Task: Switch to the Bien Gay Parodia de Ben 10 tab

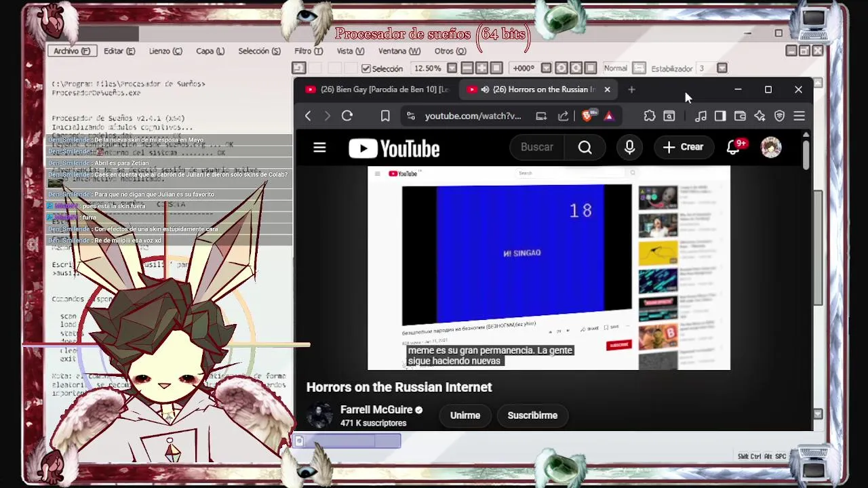Action: [376, 89]
